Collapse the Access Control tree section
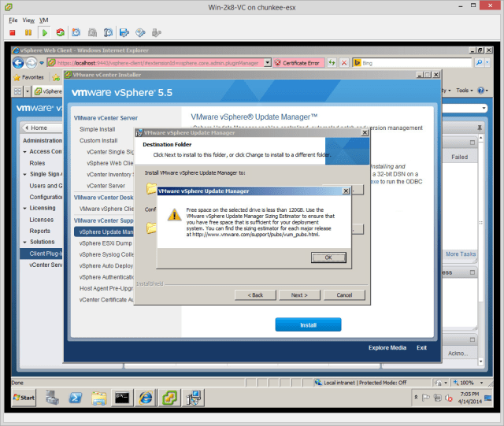Screen dimensions: 504x426 coord(24,152)
